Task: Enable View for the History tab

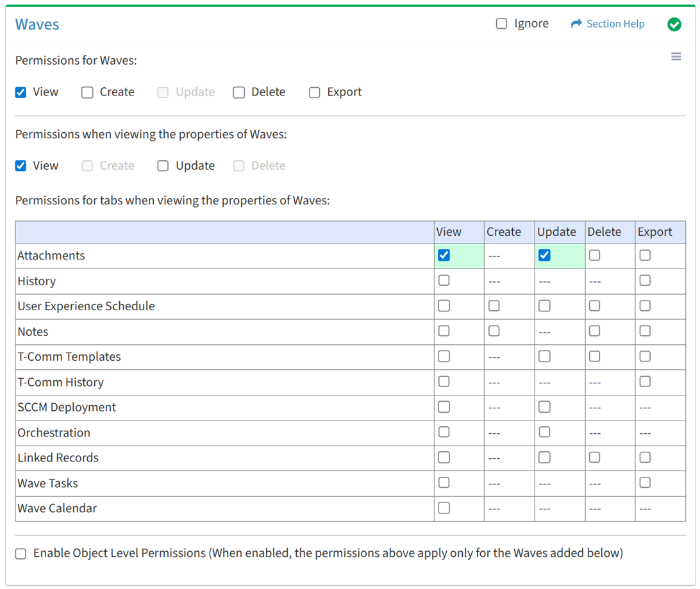Action: coord(444,281)
